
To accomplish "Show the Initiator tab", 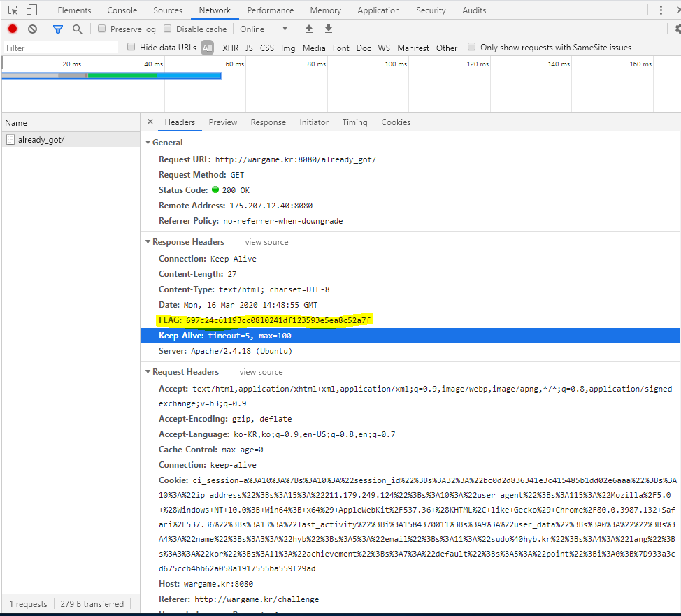I will coord(313,122).
